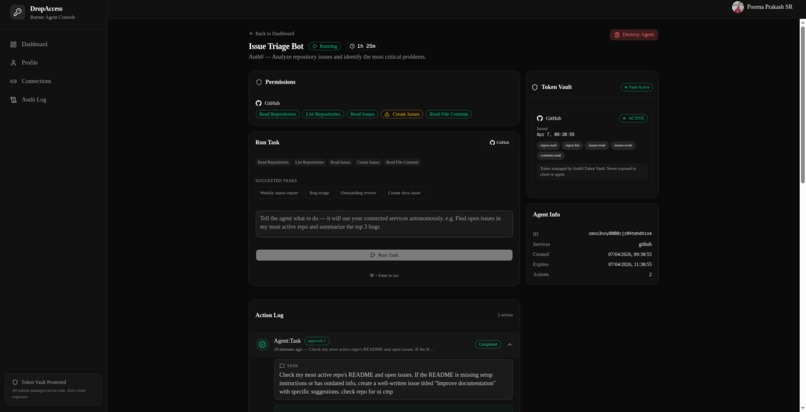Click the clock icon next to 1h 25m
The width and height of the screenshot is (806, 412).
click(352, 46)
